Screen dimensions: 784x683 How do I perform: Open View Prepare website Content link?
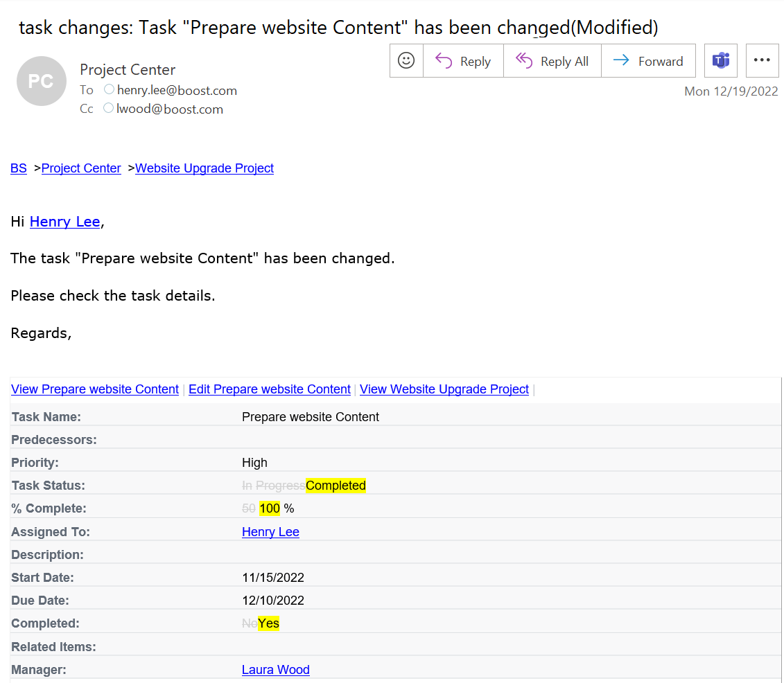click(x=95, y=389)
